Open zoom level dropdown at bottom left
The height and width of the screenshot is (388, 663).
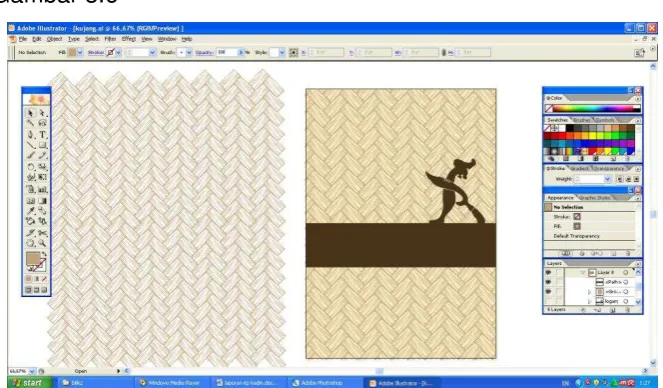(x=32, y=371)
